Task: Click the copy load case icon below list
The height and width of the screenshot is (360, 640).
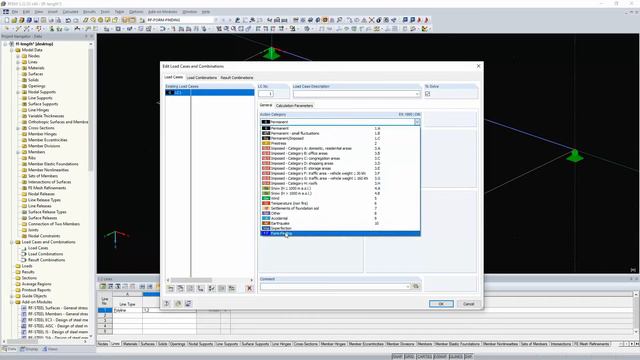Action: pos(180,288)
